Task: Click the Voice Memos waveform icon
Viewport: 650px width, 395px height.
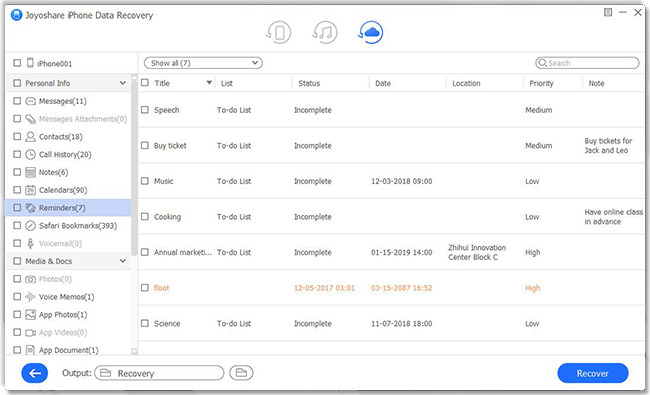Action: [31, 297]
